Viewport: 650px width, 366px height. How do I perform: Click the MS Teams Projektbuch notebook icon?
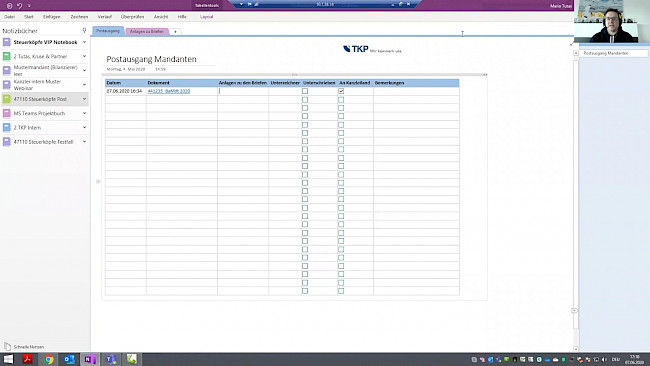pos(7,113)
